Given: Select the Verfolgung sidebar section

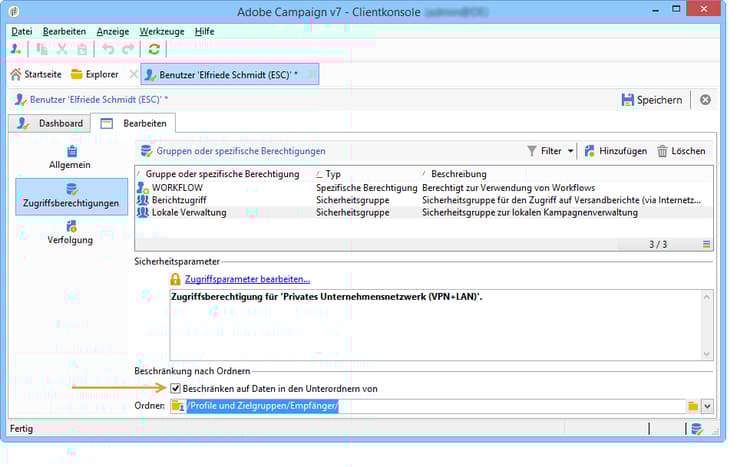Looking at the screenshot, I should [x=70, y=233].
